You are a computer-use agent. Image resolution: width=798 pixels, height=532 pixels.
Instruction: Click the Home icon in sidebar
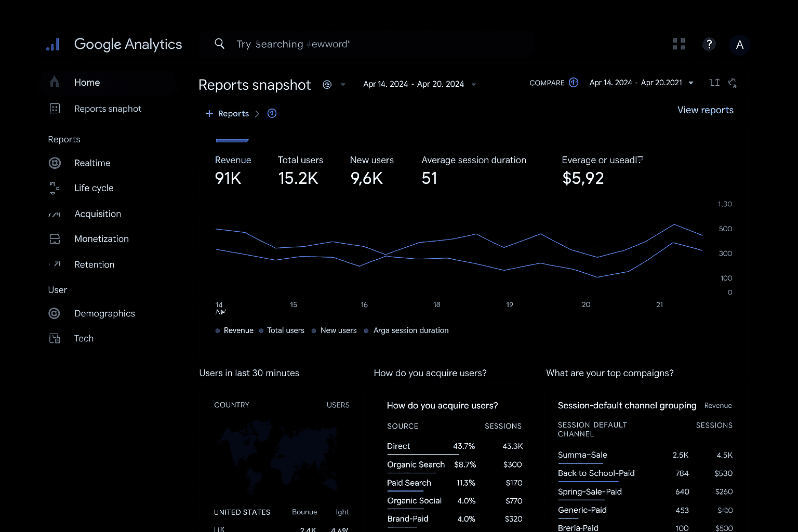click(55, 82)
